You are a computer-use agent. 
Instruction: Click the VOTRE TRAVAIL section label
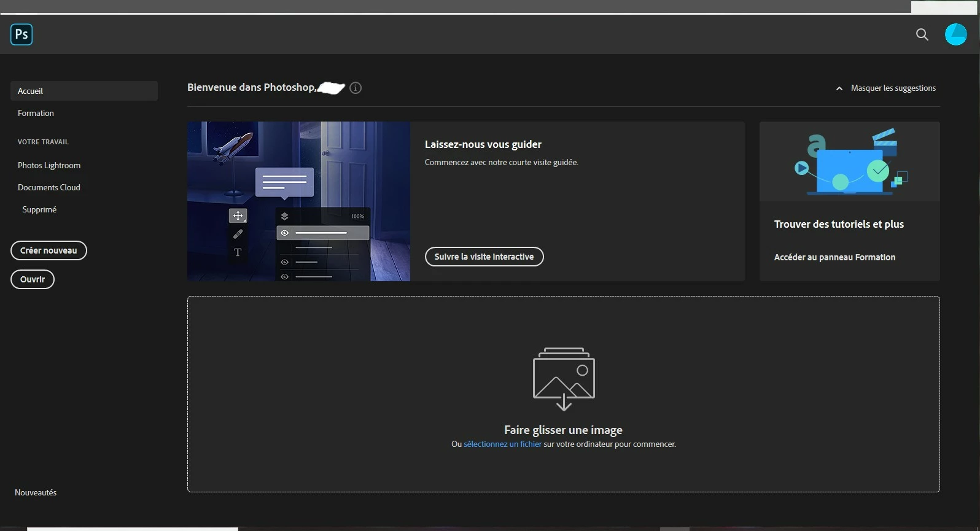(43, 142)
